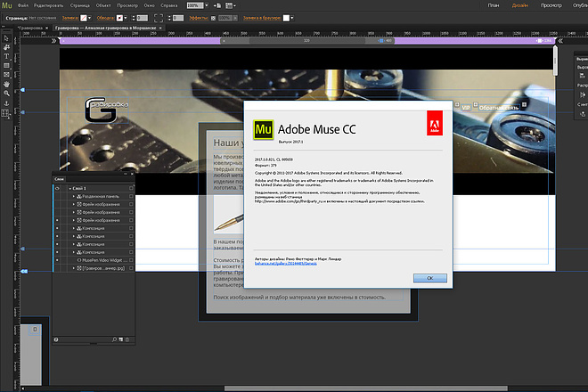Click plus icon right of Обратная связь

pyautogui.click(x=524, y=104)
